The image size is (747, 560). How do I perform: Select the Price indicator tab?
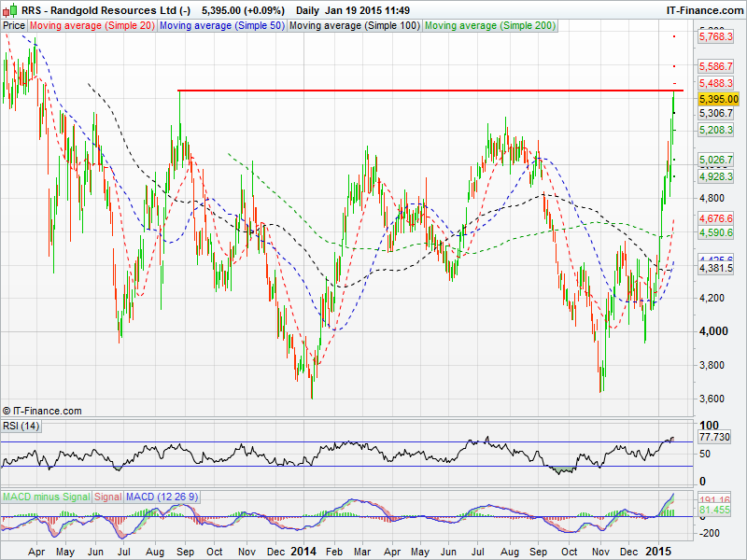coord(14,26)
